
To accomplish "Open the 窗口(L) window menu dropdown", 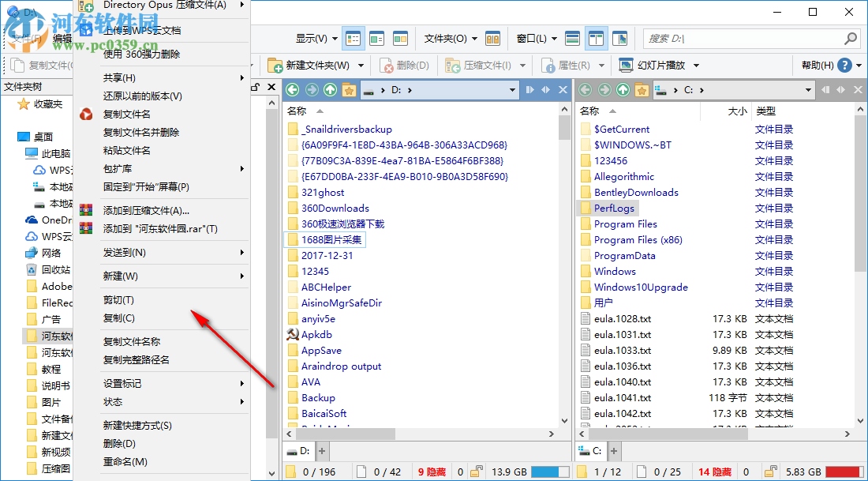I will point(537,38).
